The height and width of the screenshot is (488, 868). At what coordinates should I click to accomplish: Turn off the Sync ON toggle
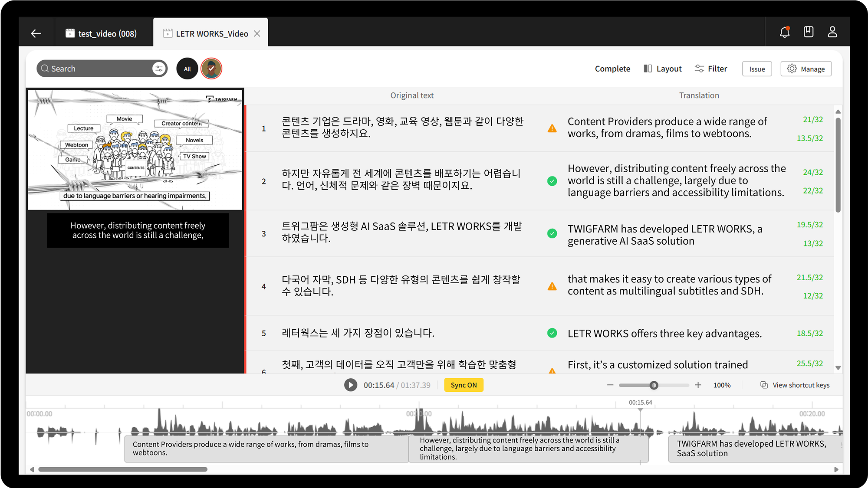[x=464, y=385]
